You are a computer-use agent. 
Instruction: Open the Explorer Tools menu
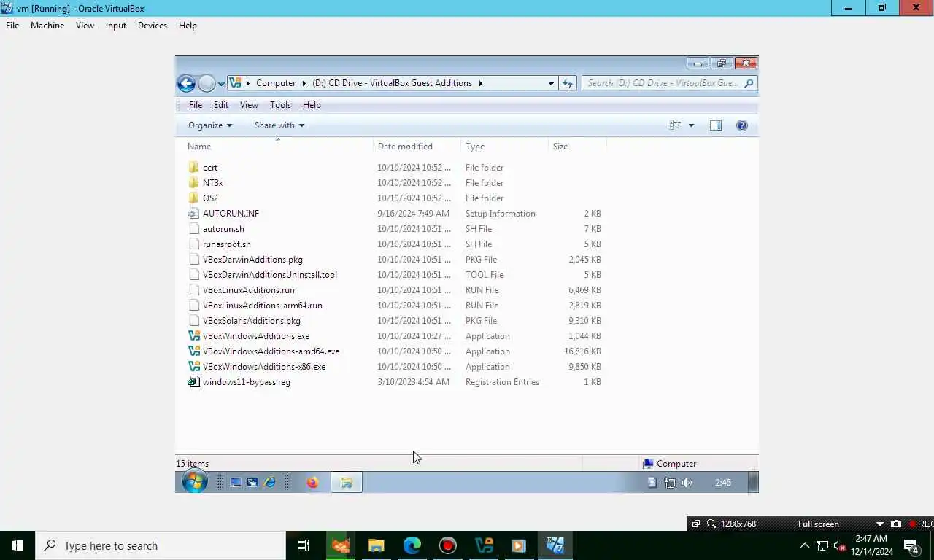(x=280, y=105)
